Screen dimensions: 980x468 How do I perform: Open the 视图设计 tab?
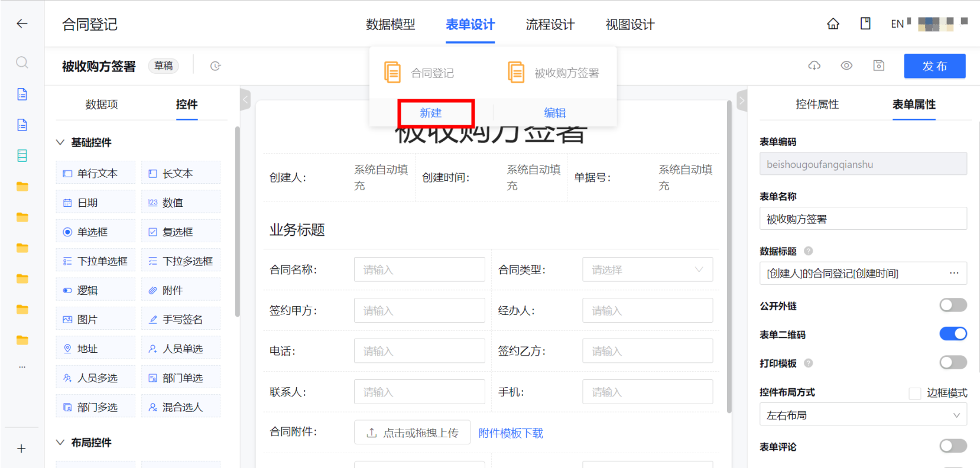[630, 24]
